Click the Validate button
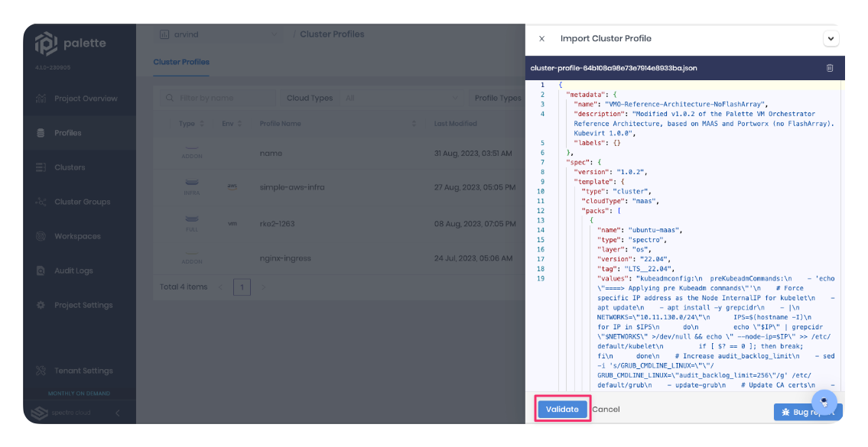Screen dimensions: 868x447 pos(562,410)
